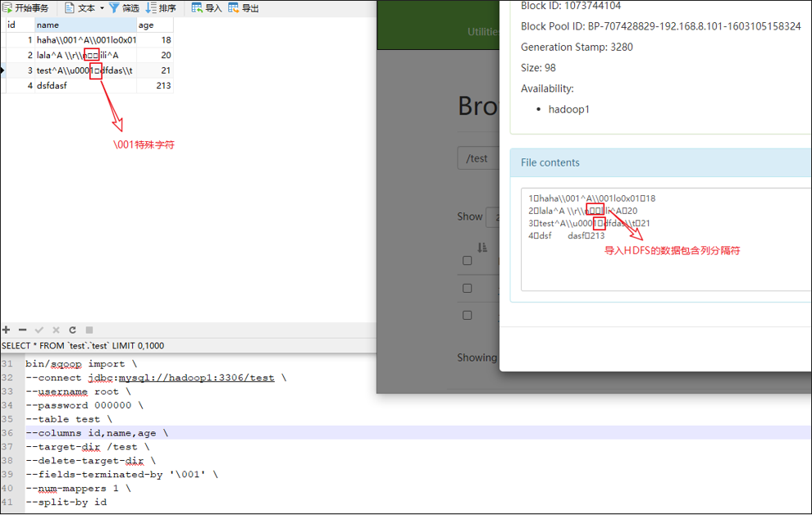Click highlighted line '--columns id,name,age \'

pyautogui.click(x=97, y=433)
